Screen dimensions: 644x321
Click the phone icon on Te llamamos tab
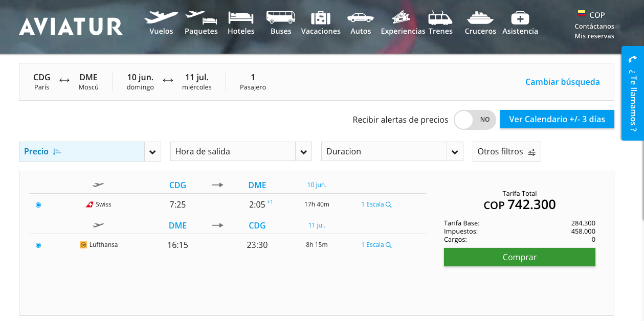tap(633, 60)
